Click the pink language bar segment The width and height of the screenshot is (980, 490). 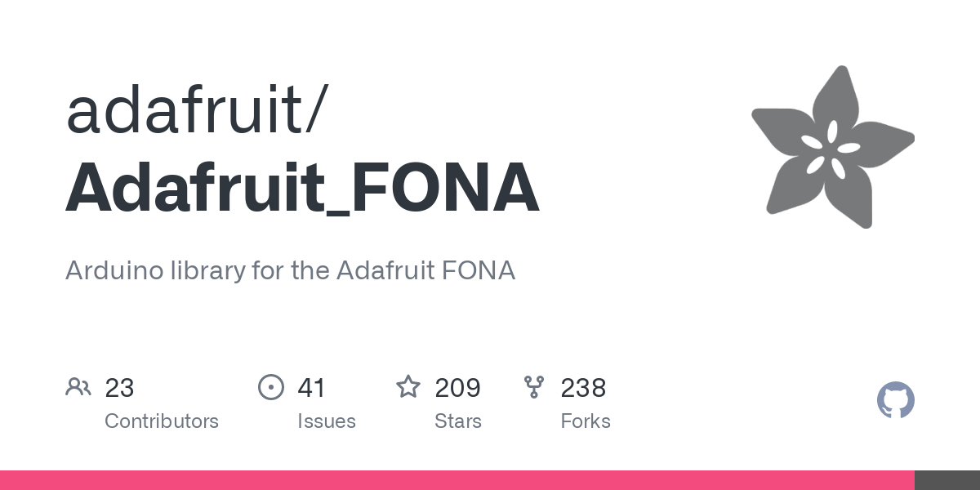tap(457, 480)
